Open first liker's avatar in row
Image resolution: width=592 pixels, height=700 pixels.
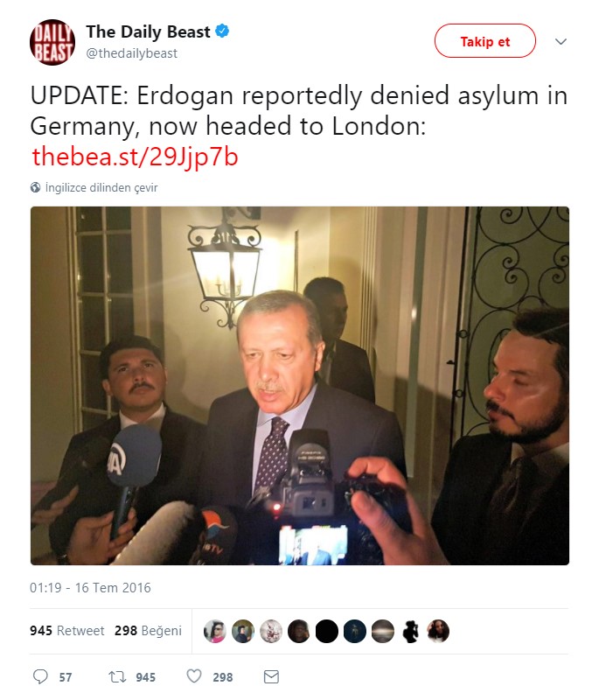tap(214, 631)
